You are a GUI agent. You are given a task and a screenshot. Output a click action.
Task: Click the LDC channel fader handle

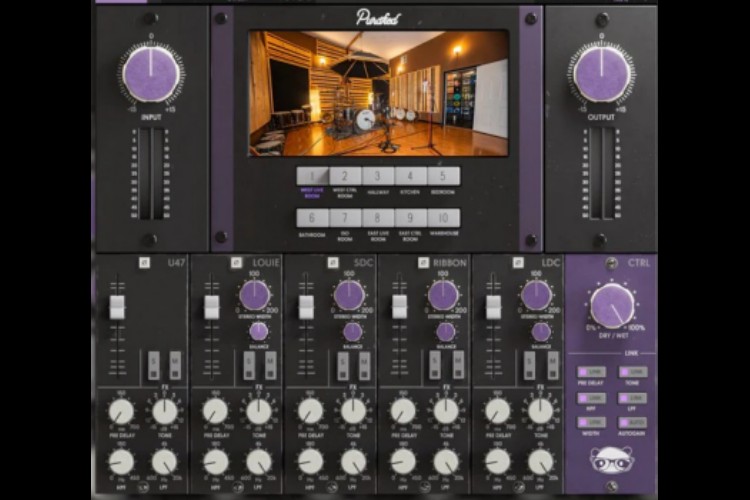pyautogui.click(x=493, y=307)
